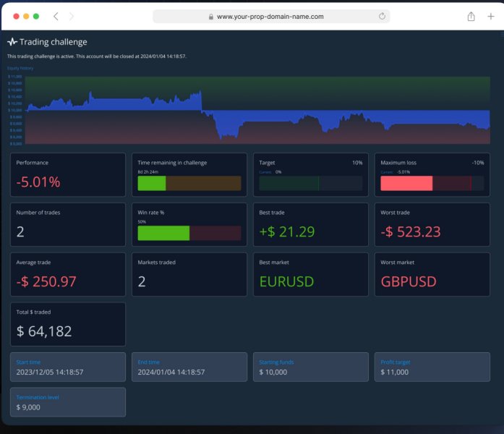This screenshot has height=434, width=504.
Task: Click the browser forward arrow
Action: point(72,16)
